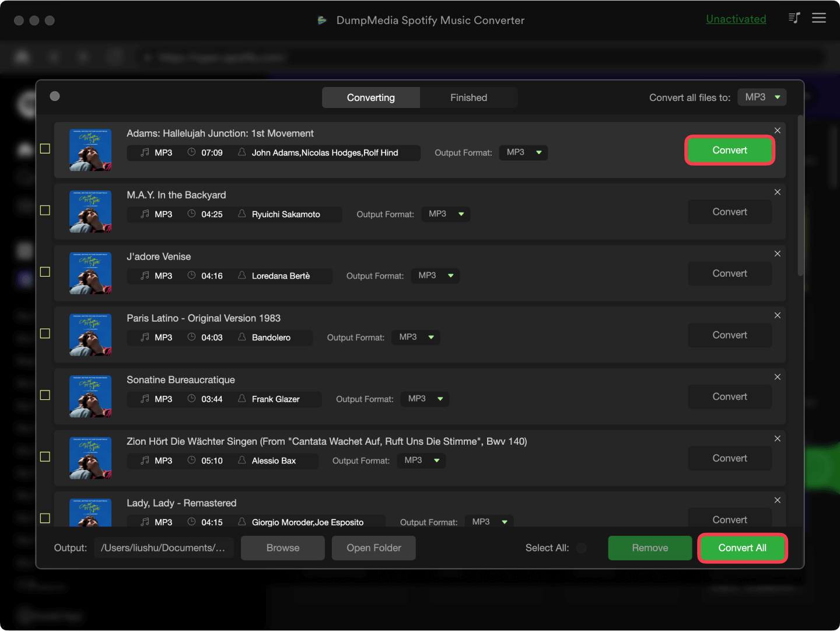Remove J'adore Venise row with X

click(778, 253)
